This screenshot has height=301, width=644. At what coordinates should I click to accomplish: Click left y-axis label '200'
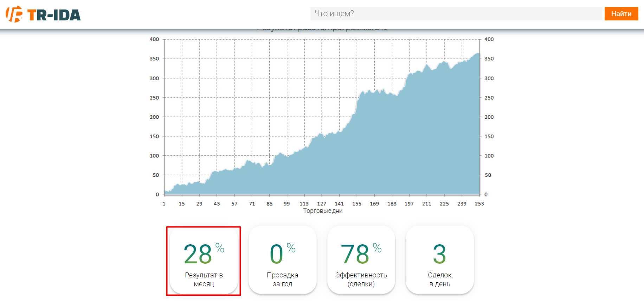pyautogui.click(x=154, y=117)
